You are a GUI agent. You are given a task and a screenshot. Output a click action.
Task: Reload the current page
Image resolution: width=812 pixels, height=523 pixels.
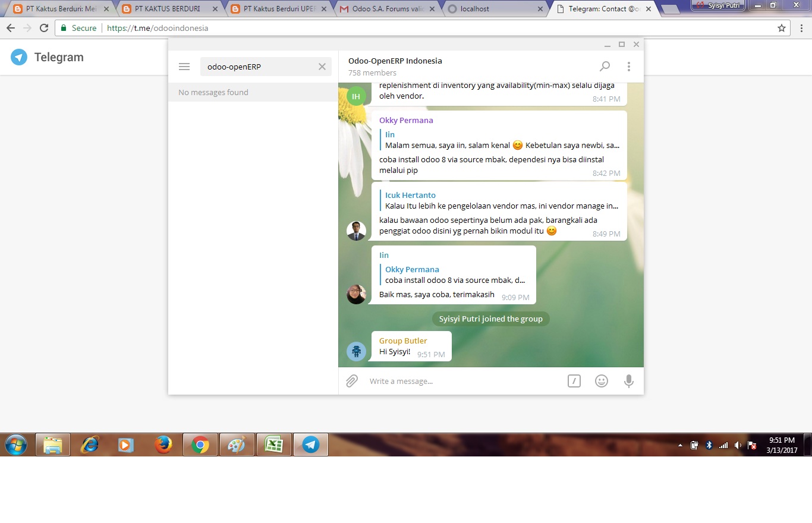44,28
